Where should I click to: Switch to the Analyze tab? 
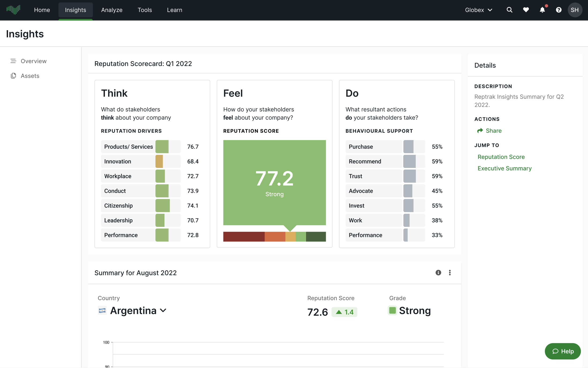[112, 10]
